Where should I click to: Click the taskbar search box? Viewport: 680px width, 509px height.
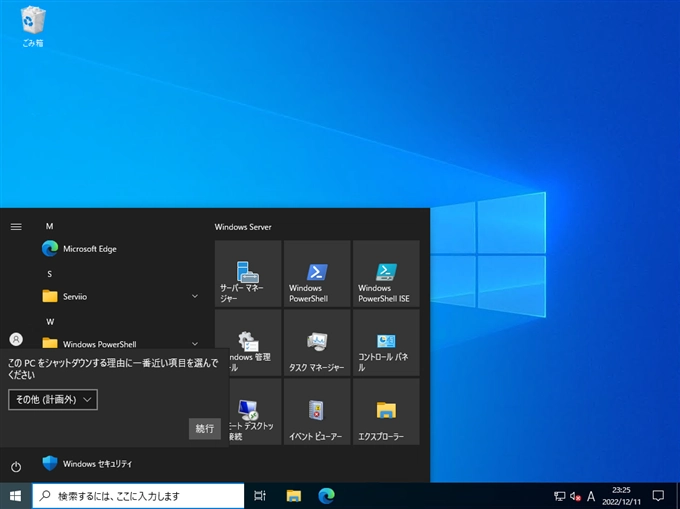(138, 496)
